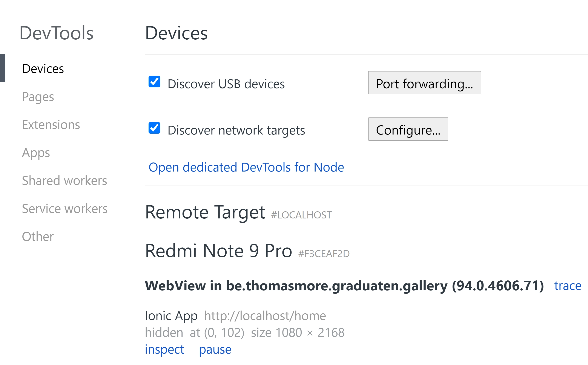Open the Shared workers section
588x365 pixels.
click(x=65, y=181)
